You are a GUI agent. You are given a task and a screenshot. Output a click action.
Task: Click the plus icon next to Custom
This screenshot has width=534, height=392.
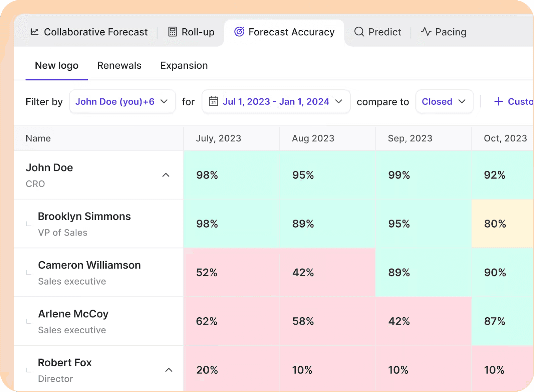coord(498,101)
